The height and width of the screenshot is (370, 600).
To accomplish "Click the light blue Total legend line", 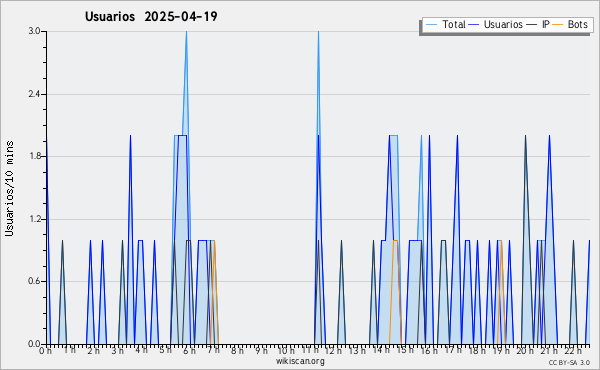I will coord(431,25).
